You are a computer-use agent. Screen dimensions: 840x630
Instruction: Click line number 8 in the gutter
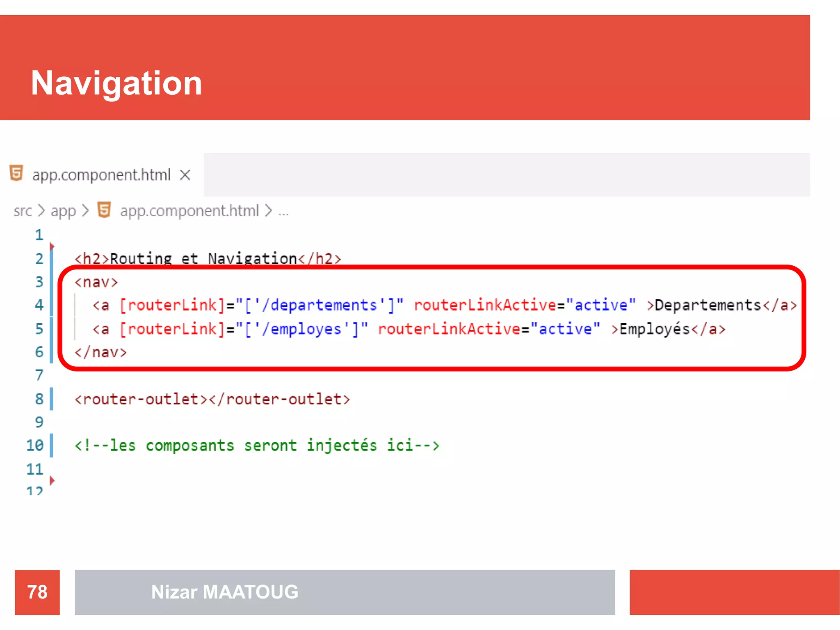click(x=39, y=399)
